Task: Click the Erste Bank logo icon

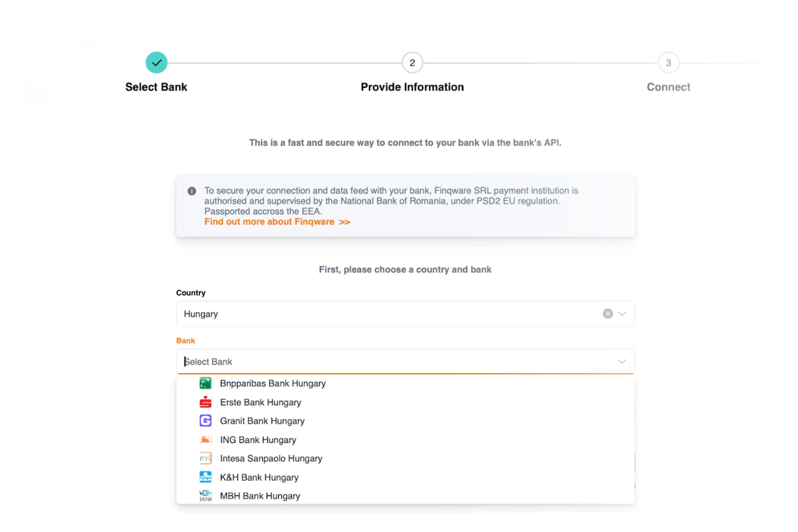Action: point(205,402)
